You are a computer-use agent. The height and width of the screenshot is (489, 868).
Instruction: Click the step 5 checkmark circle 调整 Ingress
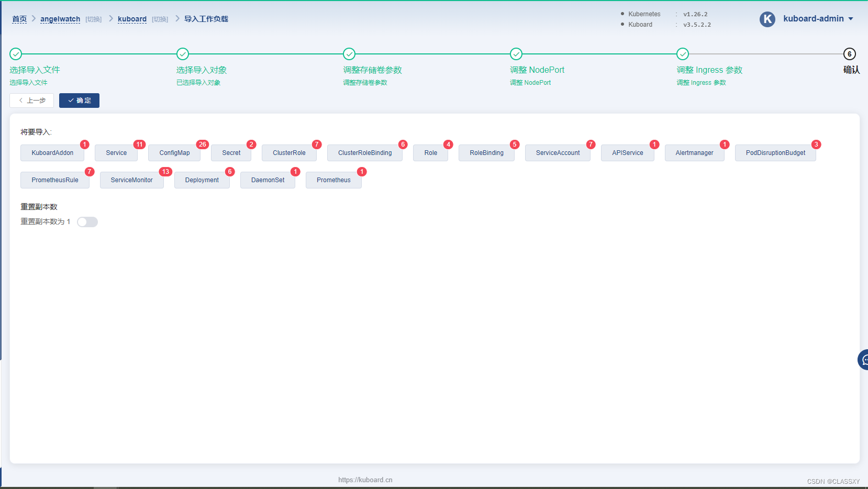(x=683, y=54)
